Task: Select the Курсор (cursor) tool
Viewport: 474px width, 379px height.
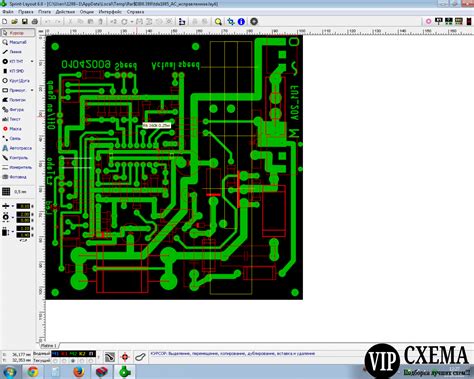Action: pyautogui.click(x=17, y=33)
